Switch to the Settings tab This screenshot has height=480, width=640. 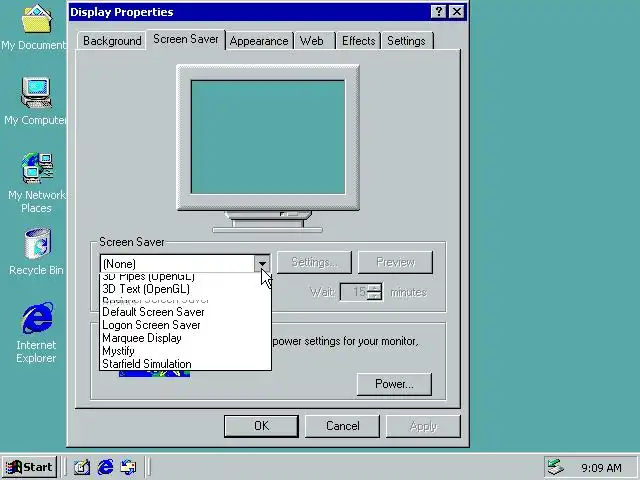(407, 41)
